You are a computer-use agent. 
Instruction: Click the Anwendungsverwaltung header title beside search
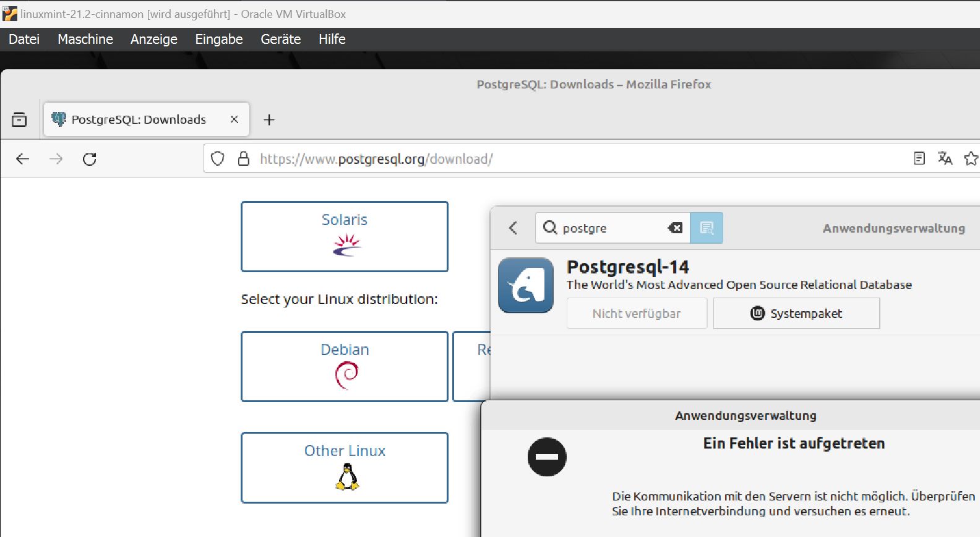893,228
